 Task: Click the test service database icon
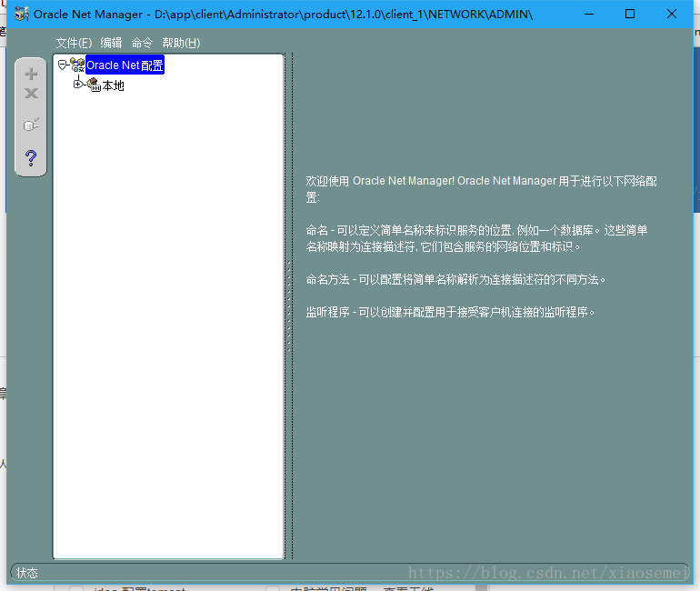click(31, 125)
